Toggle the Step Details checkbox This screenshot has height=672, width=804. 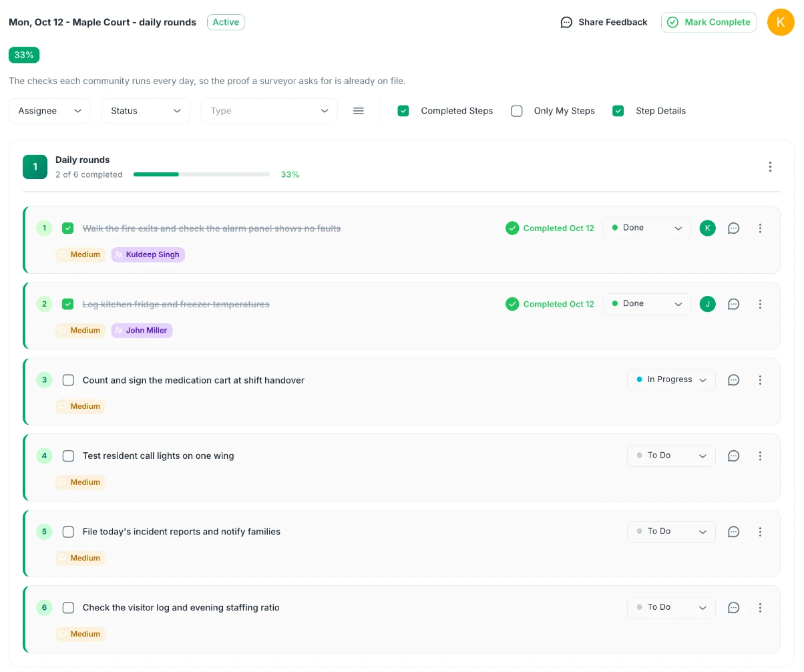[618, 111]
